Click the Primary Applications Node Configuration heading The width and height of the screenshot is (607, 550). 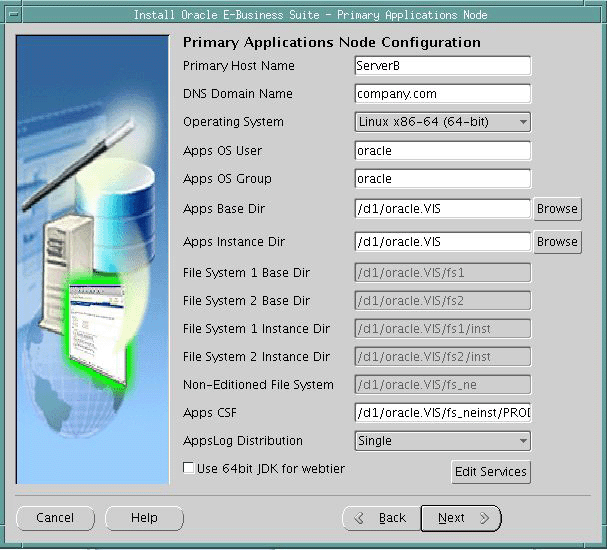pos(332,42)
